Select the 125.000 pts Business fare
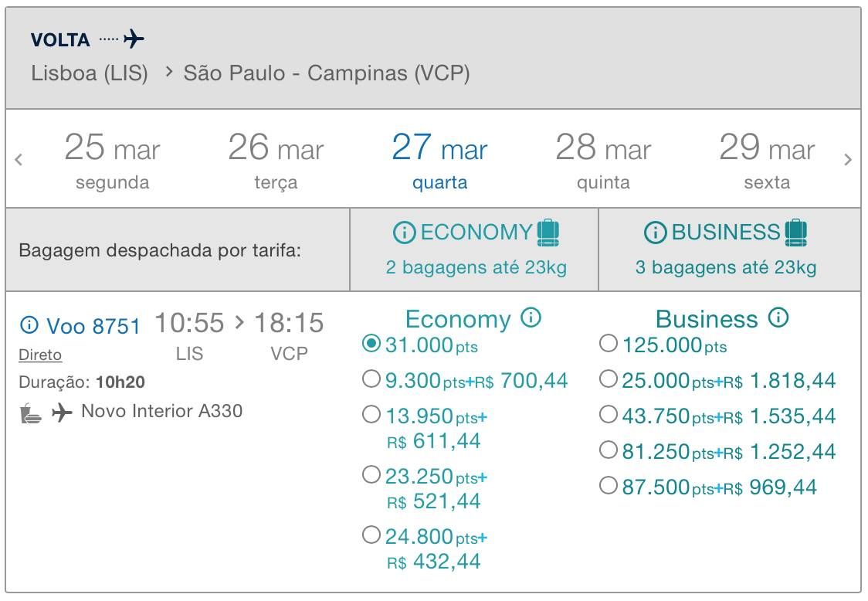Image resolution: width=868 pixels, height=601 pixels. click(x=609, y=344)
